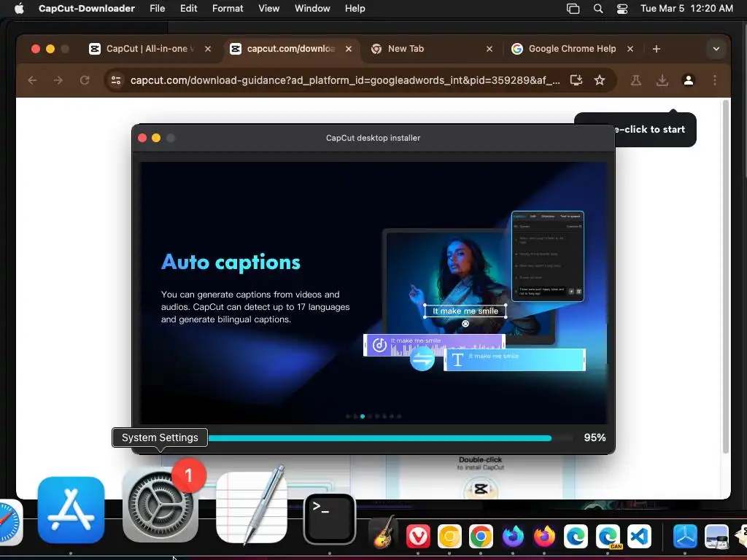Open Safari from the dock
This screenshot has height=560, width=747.
pos(9,522)
